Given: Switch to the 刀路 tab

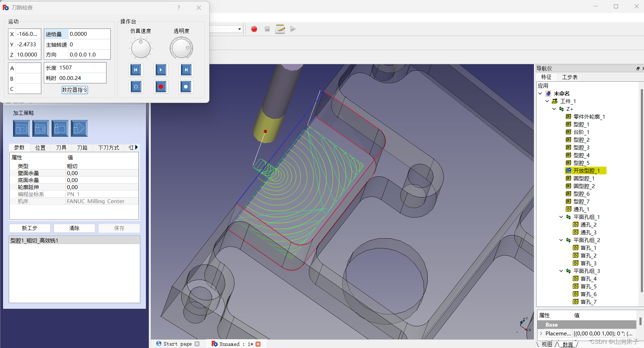Looking at the screenshot, I should [x=82, y=148].
